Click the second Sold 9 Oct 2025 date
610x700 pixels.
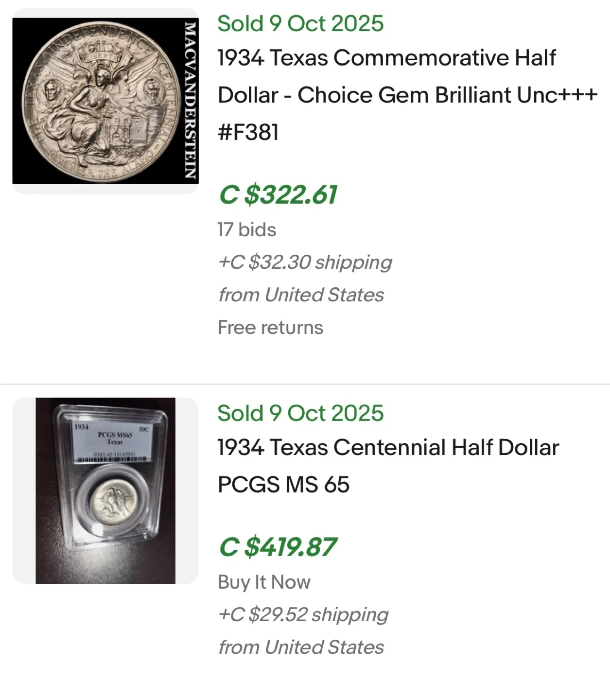300,414
